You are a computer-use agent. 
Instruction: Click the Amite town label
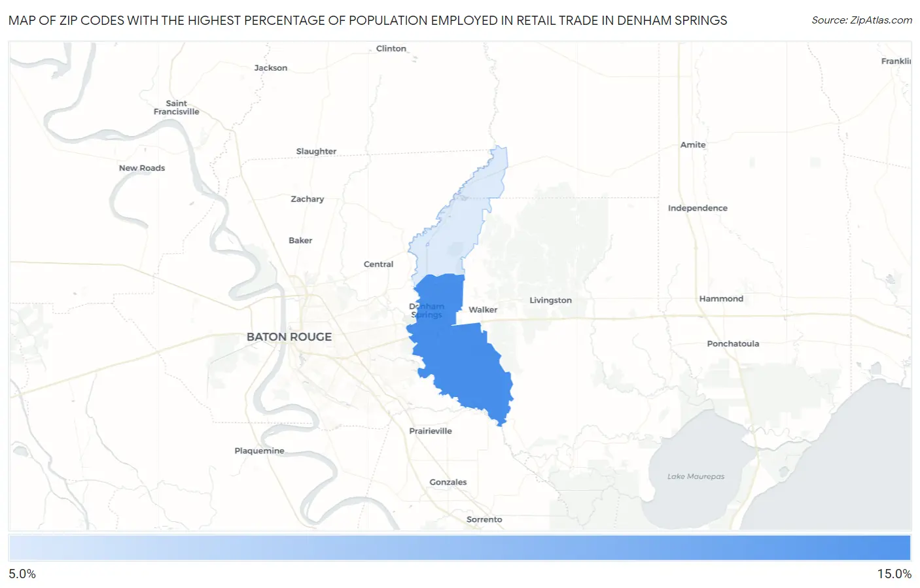693,145
